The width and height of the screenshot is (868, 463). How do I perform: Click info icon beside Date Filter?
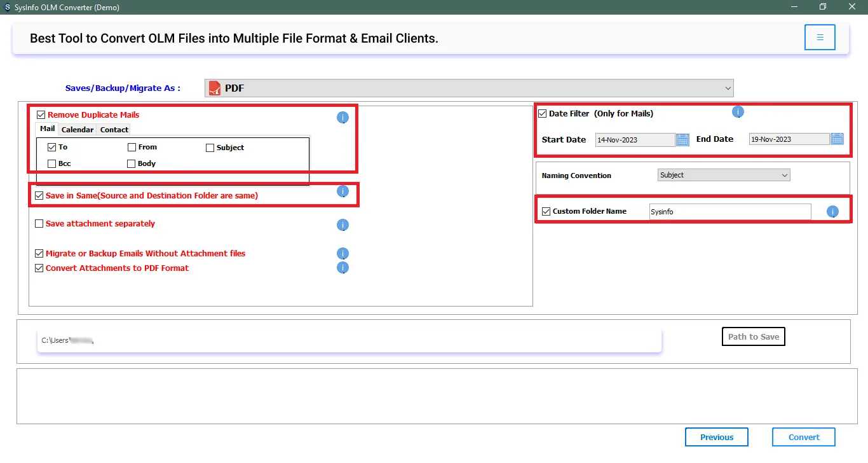pos(738,112)
